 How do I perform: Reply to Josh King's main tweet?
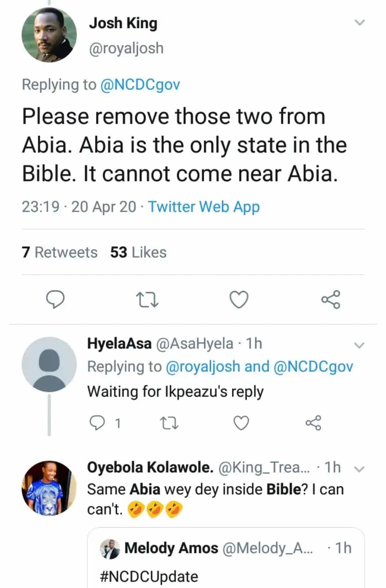click(56, 300)
